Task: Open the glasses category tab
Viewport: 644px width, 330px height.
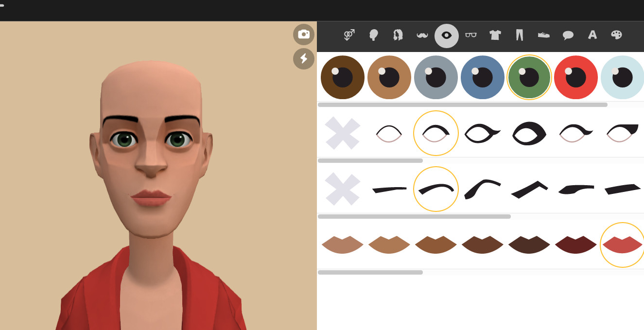Action: click(470, 35)
